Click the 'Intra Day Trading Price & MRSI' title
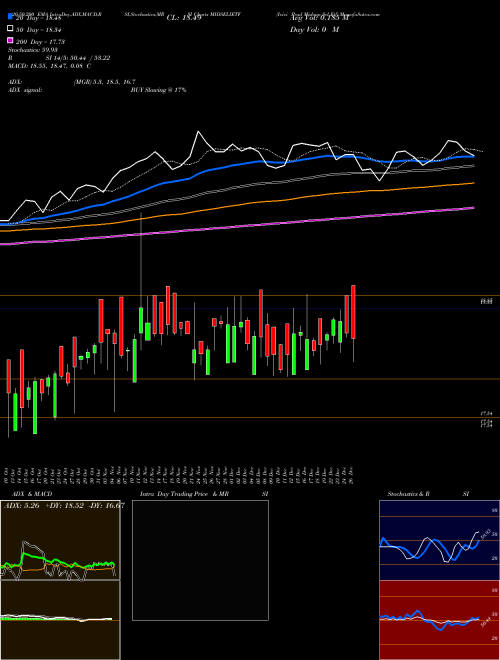500x660 pixels. coord(204,494)
